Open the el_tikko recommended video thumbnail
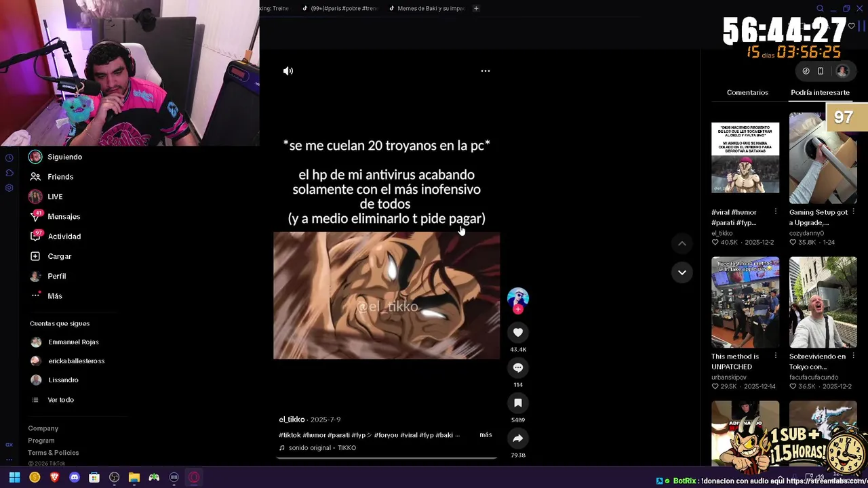The image size is (868, 488). (745, 158)
